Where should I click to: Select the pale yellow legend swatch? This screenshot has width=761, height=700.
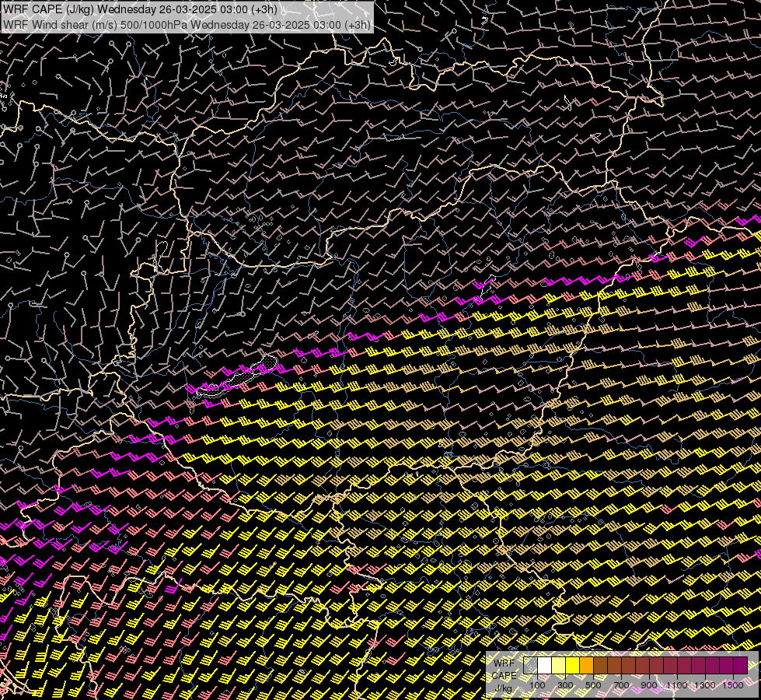(x=559, y=665)
